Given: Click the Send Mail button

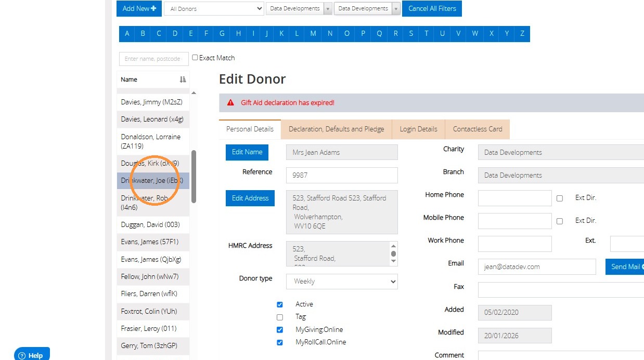Looking at the screenshot, I should [625, 266].
